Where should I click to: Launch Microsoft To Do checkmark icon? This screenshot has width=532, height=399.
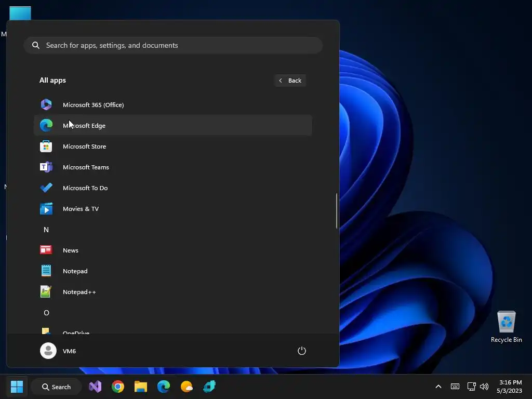46,188
